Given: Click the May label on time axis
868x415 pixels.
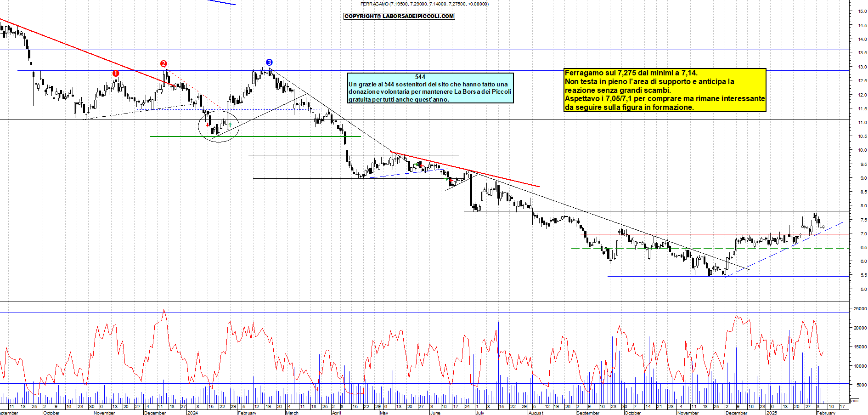Looking at the screenshot, I should pos(384,413).
